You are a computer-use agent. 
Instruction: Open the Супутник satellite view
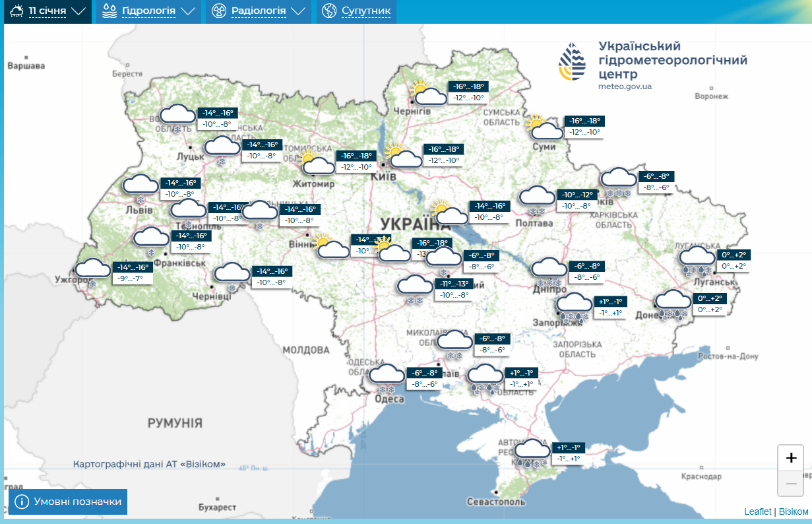pos(365,11)
